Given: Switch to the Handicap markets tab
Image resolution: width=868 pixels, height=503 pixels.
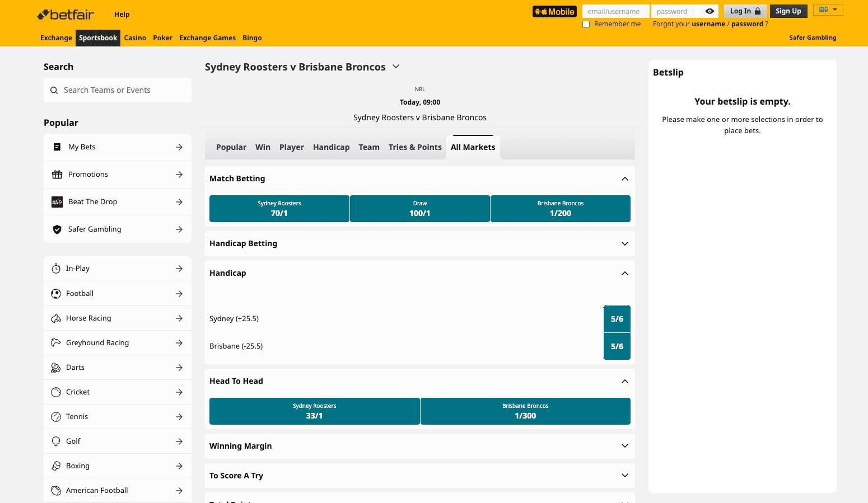Looking at the screenshot, I should click(x=331, y=147).
